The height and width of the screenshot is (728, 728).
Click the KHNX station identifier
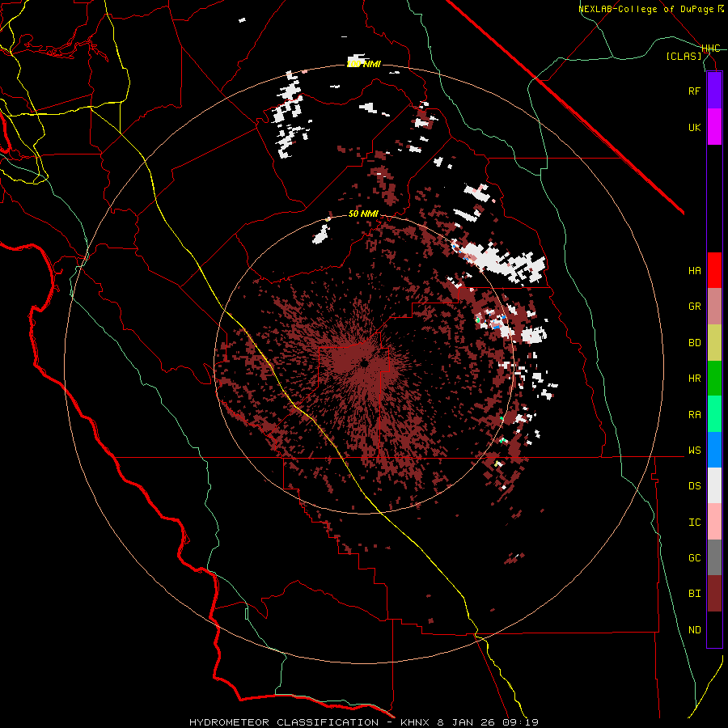tap(417, 722)
